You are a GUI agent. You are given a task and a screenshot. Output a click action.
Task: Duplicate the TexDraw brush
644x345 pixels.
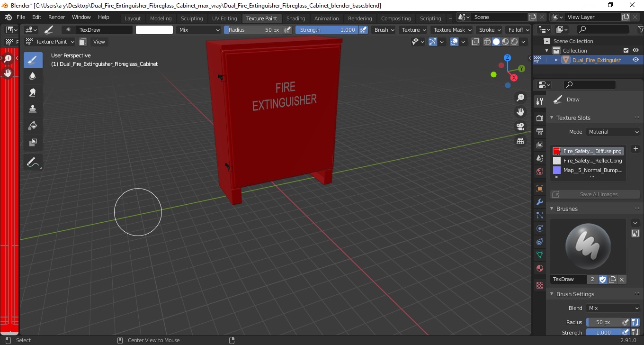pyautogui.click(x=612, y=279)
